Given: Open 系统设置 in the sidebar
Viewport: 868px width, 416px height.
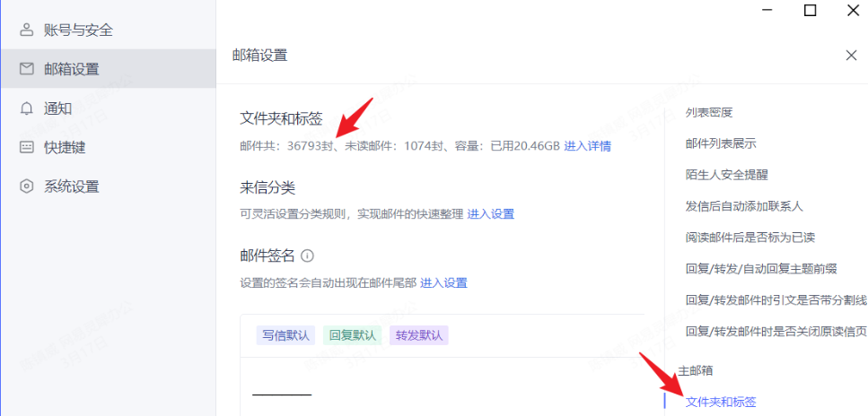Looking at the screenshot, I should tap(108, 186).
